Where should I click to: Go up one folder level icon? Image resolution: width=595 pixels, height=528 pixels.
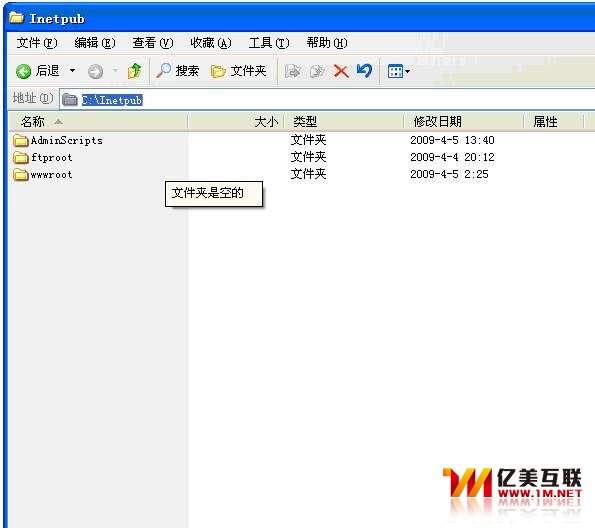click(x=135, y=71)
